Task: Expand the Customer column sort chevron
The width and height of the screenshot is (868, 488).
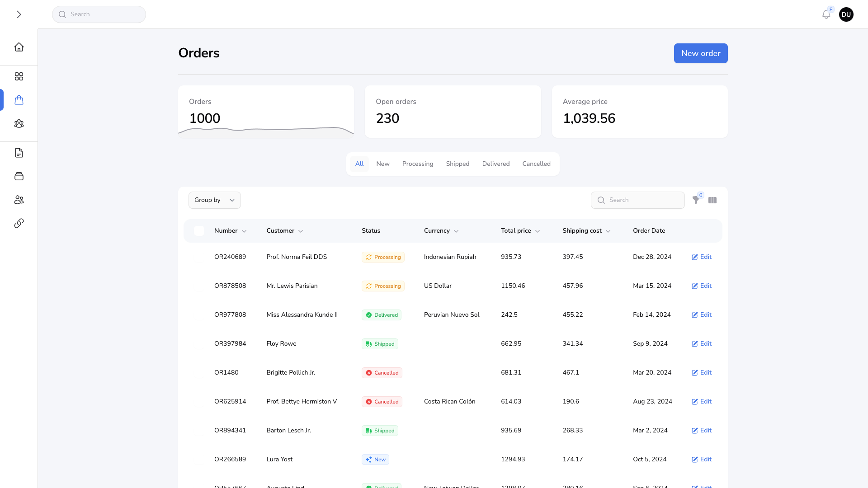Action: [301, 231]
